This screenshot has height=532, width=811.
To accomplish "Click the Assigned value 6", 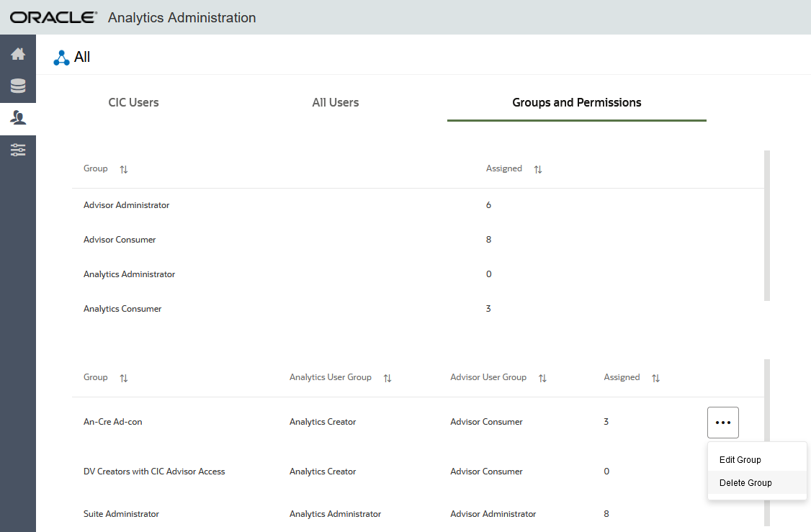I will tap(488, 205).
